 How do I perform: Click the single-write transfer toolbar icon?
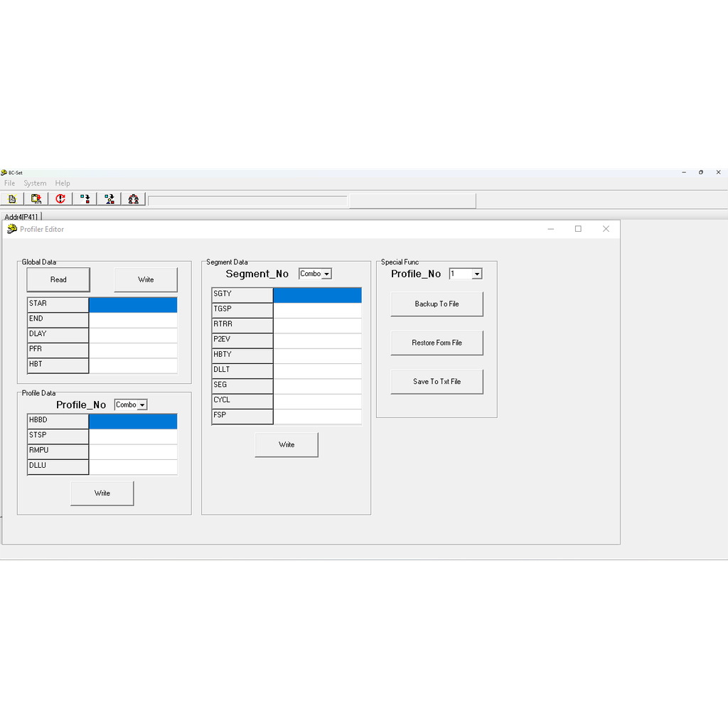coord(85,198)
